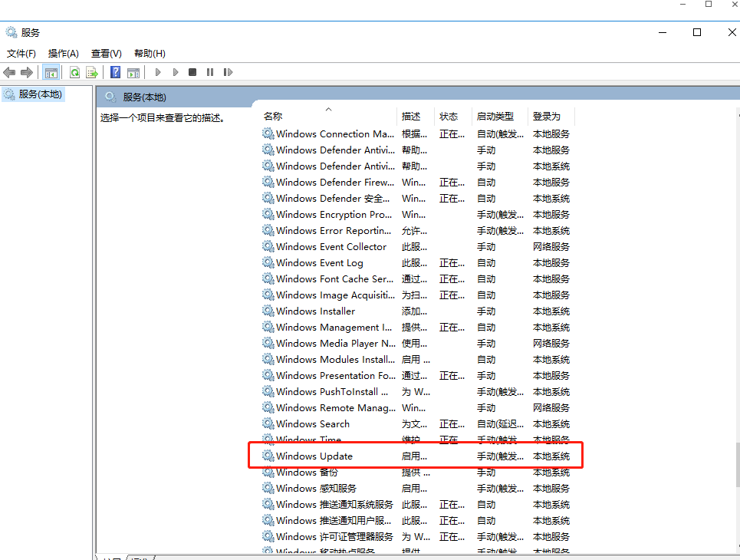The width and height of the screenshot is (740, 560).
Task: Toggle the show/hide console tree icon
Action: (x=51, y=72)
